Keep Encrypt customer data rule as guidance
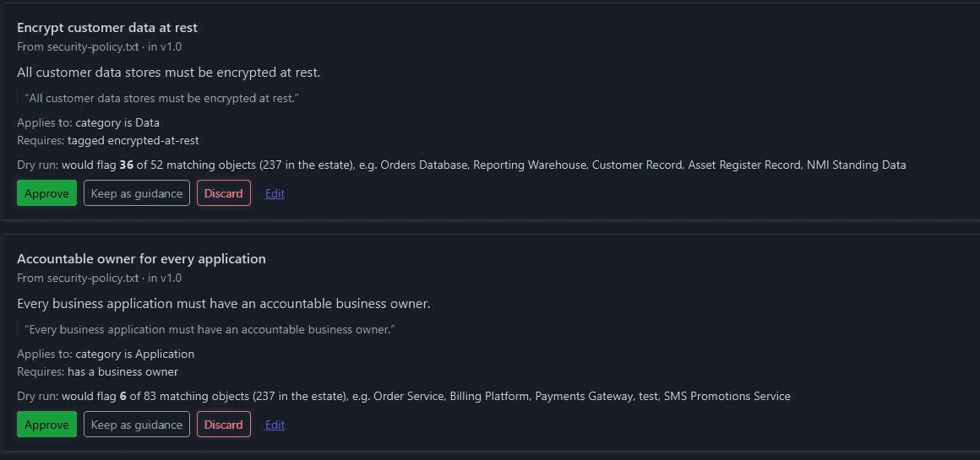This screenshot has width=980, height=460. [x=137, y=193]
